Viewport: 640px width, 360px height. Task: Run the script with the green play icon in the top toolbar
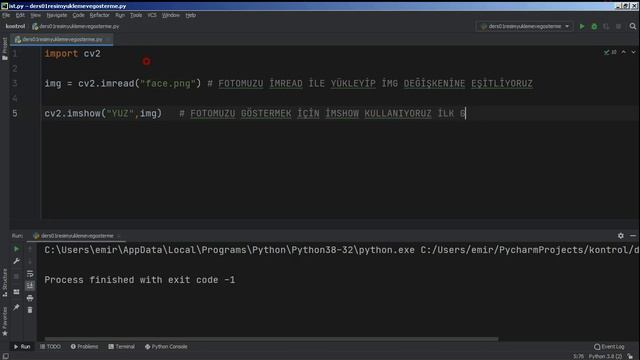(x=582, y=26)
